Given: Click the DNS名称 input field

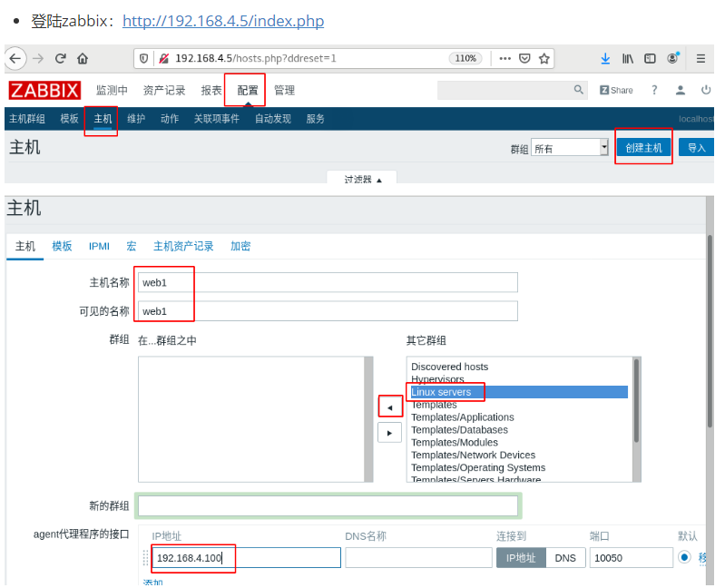Looking at the screenshot, I should pyautogui.click(x=418, y=558).
